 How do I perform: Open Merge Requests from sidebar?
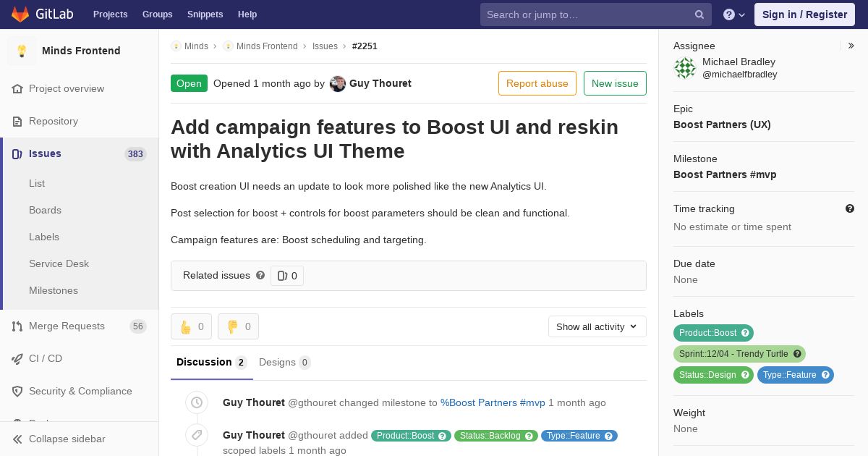67,326
